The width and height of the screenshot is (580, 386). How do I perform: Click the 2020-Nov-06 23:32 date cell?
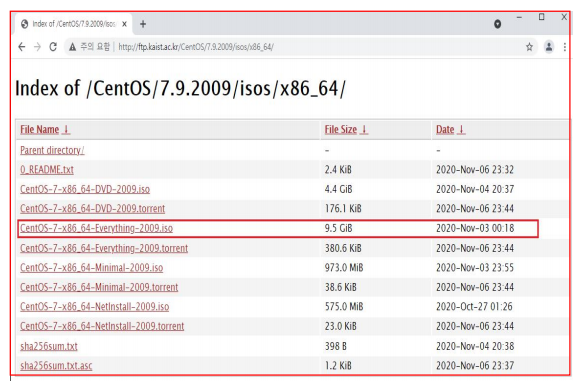pos(475,170)
